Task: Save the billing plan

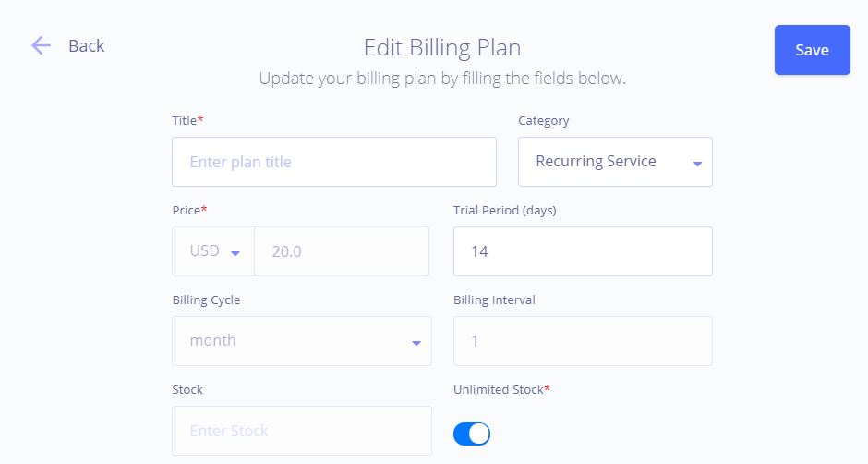Action: 812,50
